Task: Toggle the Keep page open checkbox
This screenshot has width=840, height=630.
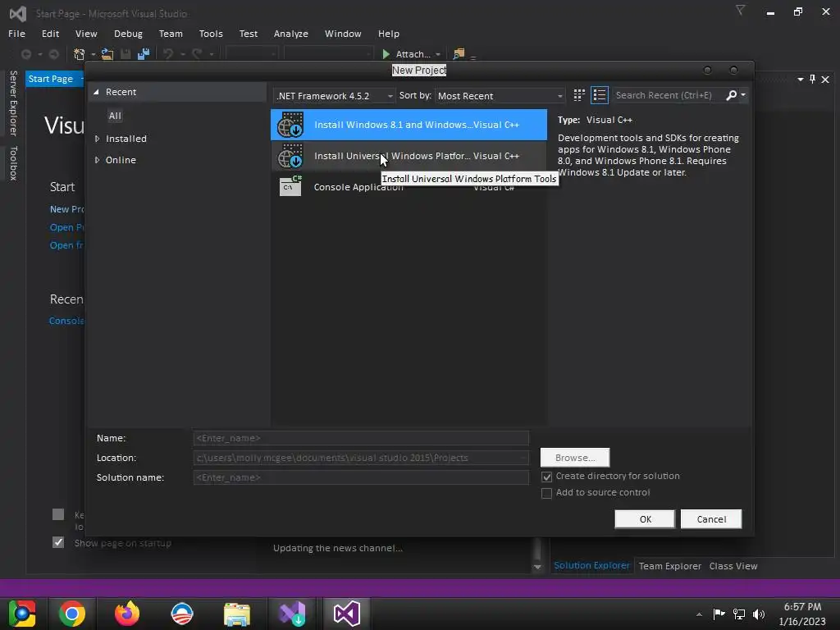Action: 58,515
